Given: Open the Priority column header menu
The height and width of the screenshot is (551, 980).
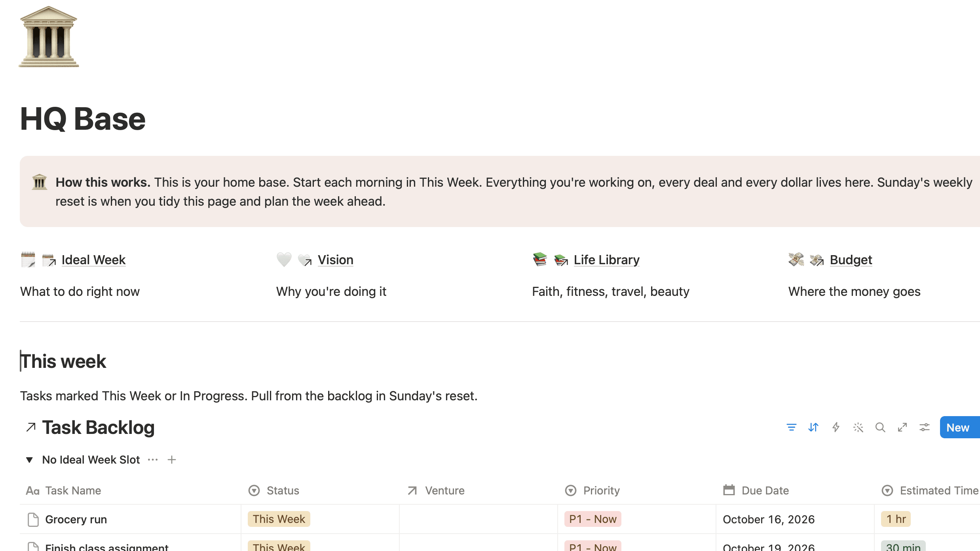Looking at the screenshot, I should [636, 490].
